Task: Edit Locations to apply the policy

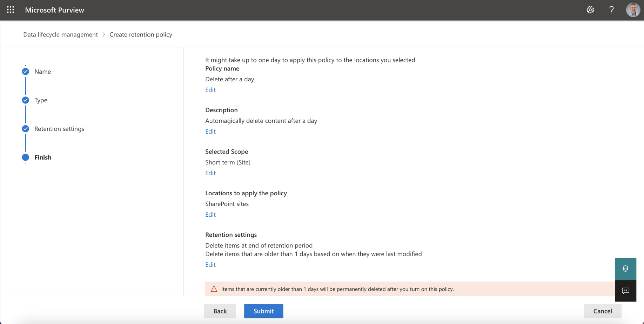Action: [x=210, y=215]
